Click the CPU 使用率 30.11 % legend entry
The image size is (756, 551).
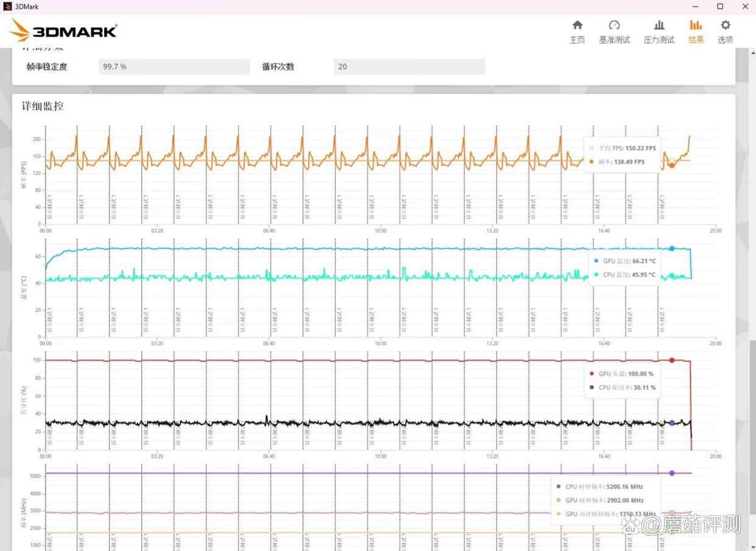pyautogui.click(x=623, y=387)
